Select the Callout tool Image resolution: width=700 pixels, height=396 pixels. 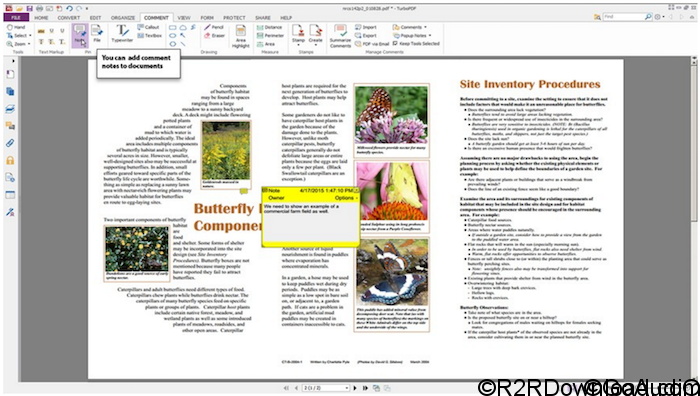148,27
